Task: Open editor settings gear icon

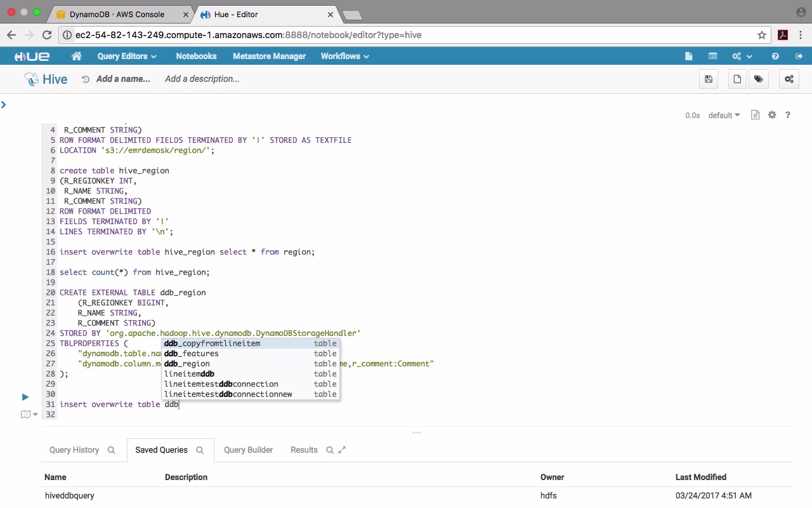Action: [x=772, y=115]
